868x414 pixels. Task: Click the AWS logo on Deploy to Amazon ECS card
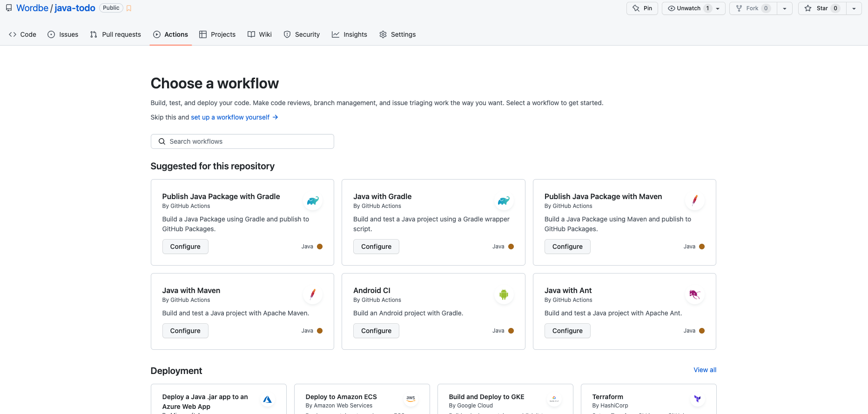tap(410, 399)
